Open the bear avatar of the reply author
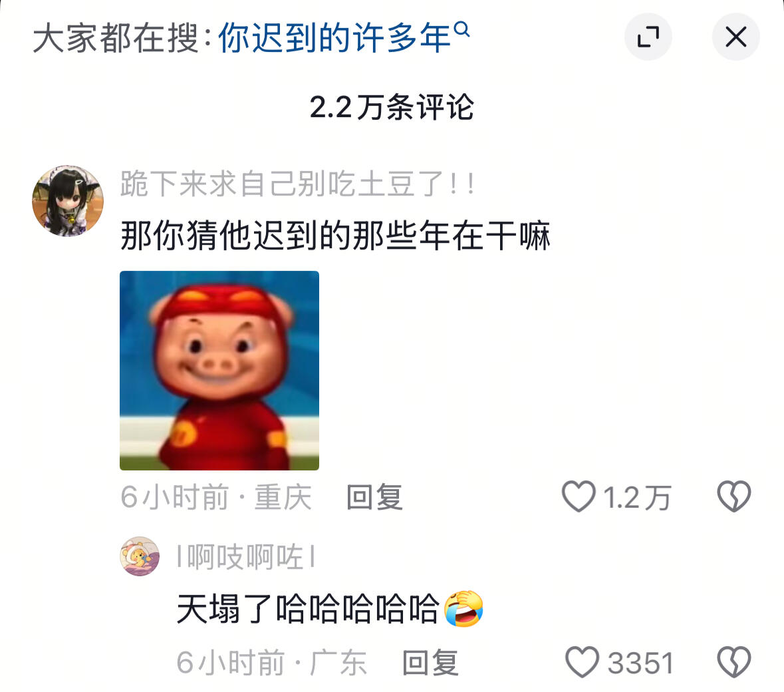784x692 pixels. point(140,556)
